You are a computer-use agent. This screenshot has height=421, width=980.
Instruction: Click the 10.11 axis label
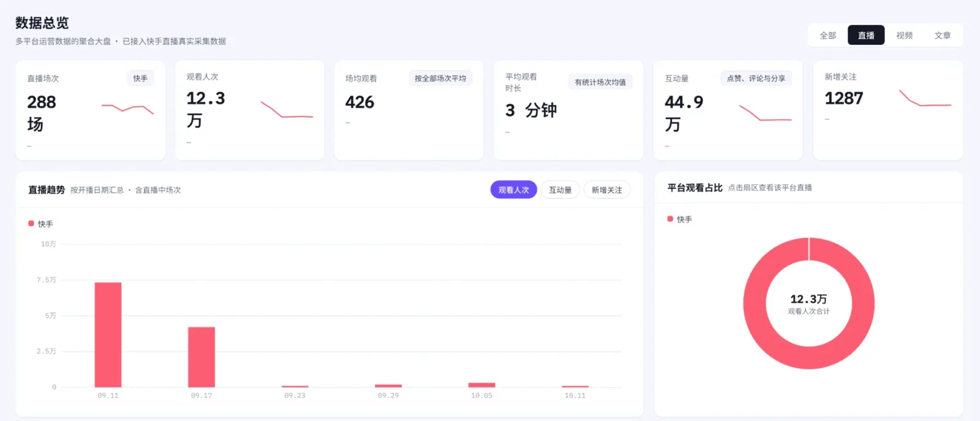tap(575, 396)
